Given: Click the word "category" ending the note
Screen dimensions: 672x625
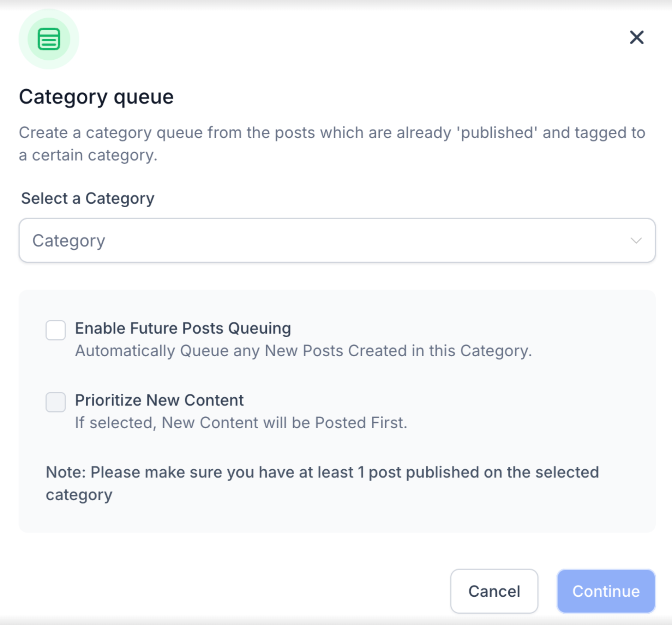Looking at the screenshot, I should tap(79, 495).
